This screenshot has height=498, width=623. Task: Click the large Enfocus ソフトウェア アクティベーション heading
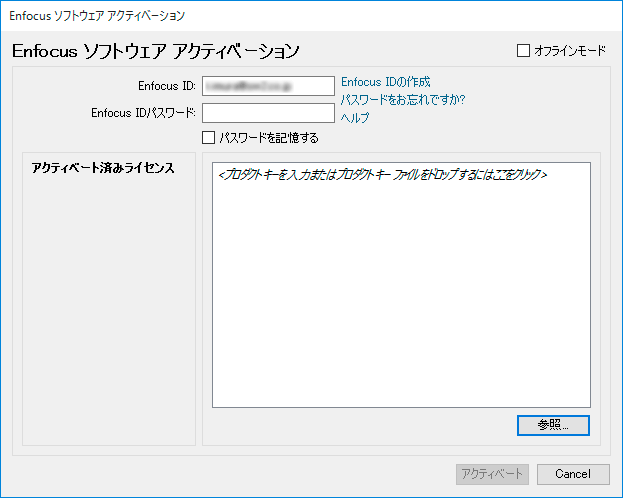[156, 51]
